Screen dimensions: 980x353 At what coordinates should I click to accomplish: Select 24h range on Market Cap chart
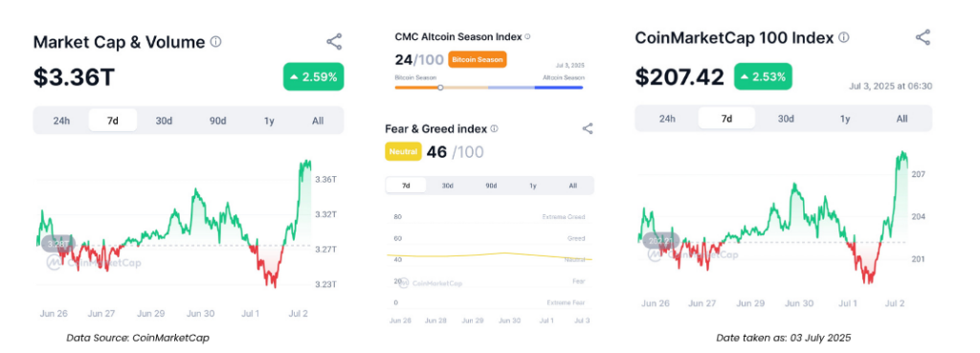click(61, 121)
